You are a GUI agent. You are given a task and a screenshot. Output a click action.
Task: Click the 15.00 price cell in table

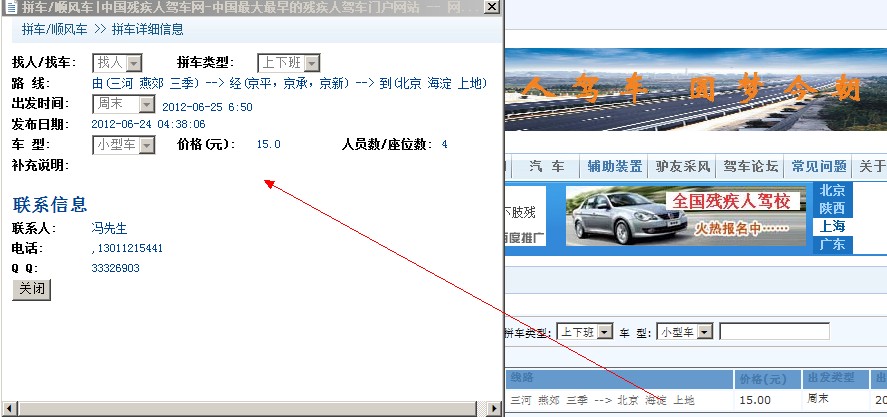tap(755, 400)
